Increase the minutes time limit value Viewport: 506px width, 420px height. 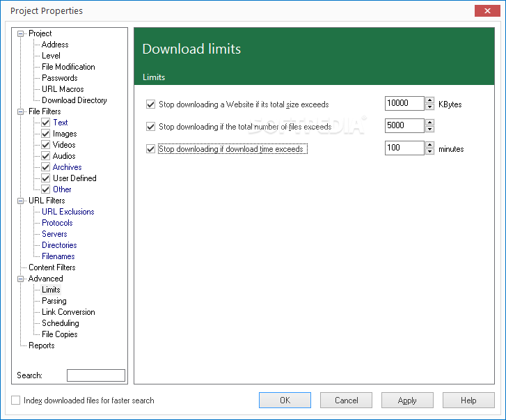pos(429,145)
